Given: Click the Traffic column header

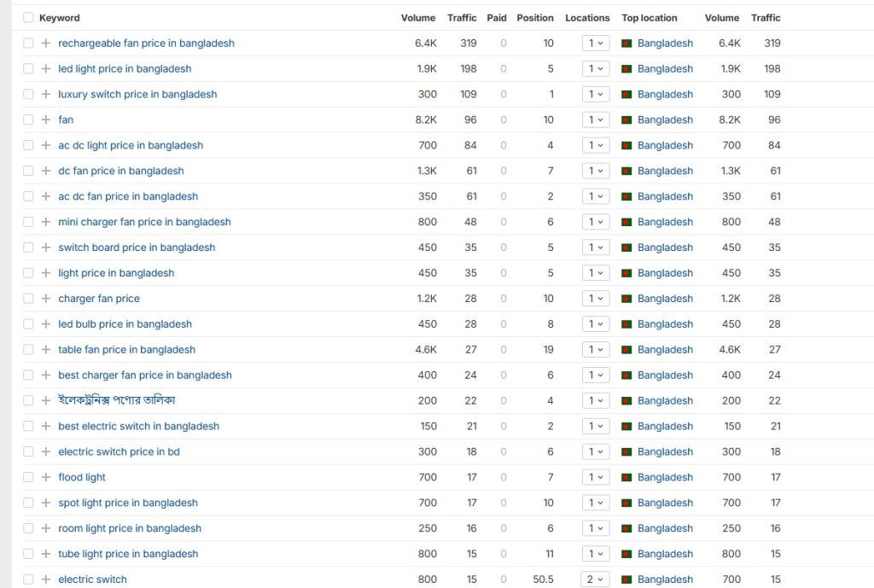Looking at the screenshot, I should coord(462,17).
